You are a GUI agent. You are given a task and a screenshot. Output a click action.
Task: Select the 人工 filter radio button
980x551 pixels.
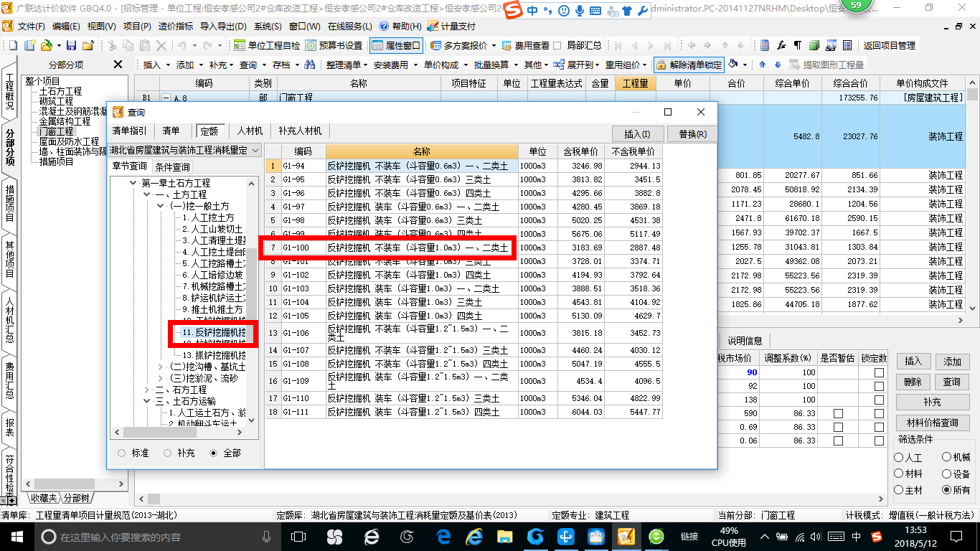(899, 457)
